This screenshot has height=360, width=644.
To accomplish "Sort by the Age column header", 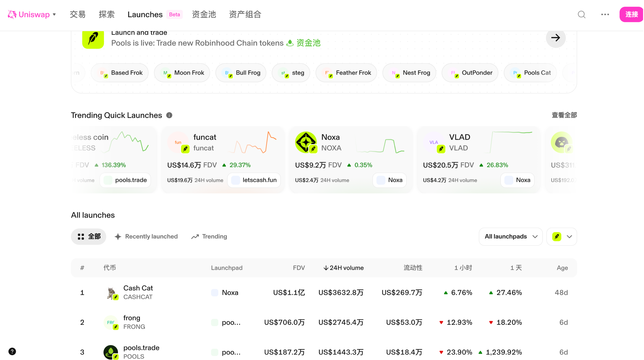I will tap(563, 268).
